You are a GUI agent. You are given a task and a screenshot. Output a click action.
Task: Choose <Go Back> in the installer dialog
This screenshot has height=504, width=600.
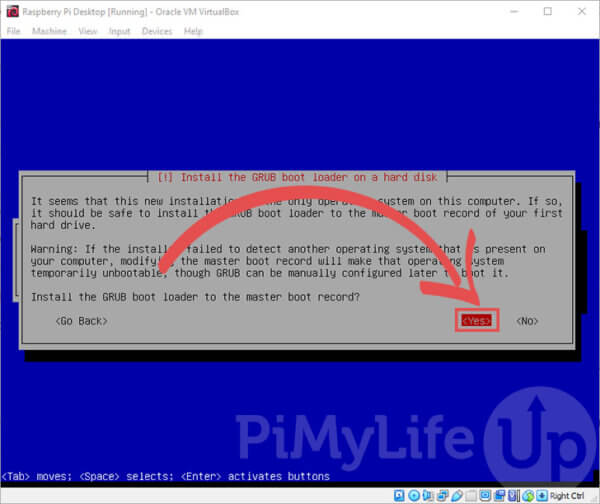[x=82, y=321]
